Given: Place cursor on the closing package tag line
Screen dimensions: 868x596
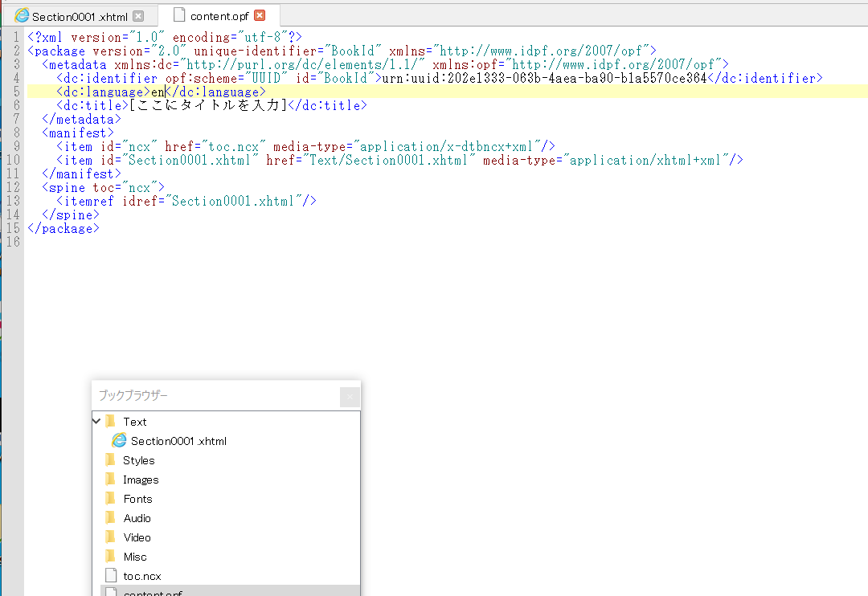Looking at the screenshot, I should point(64,228).
